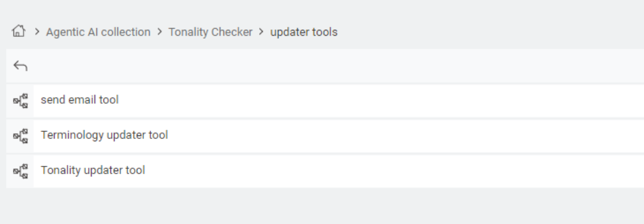Click chevron right after the home icon

[x=37, y=32]
